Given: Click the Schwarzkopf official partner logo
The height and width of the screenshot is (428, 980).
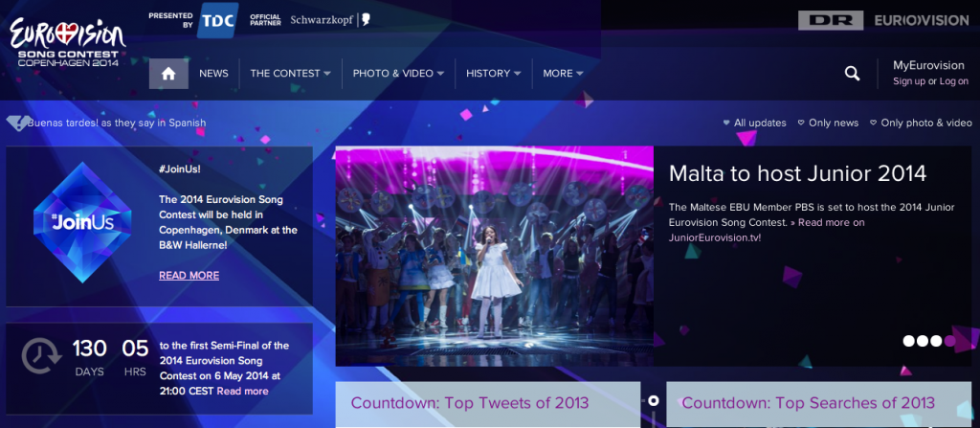Looking at the screenshot, I should click(330, 20).
